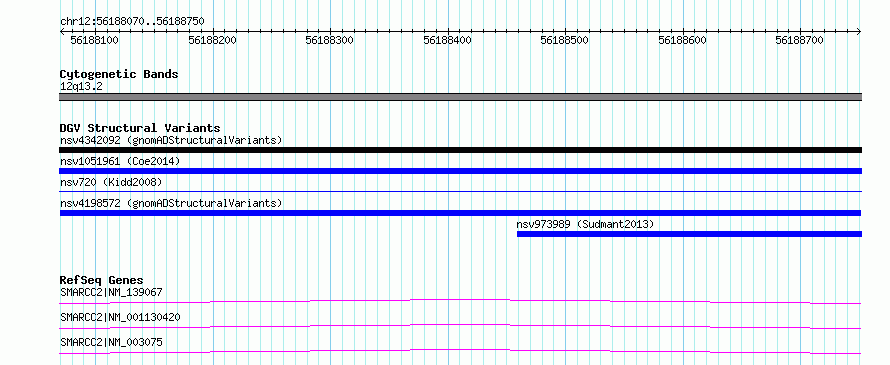Open the nsv4342092 variant label

[x=171, y=140]
